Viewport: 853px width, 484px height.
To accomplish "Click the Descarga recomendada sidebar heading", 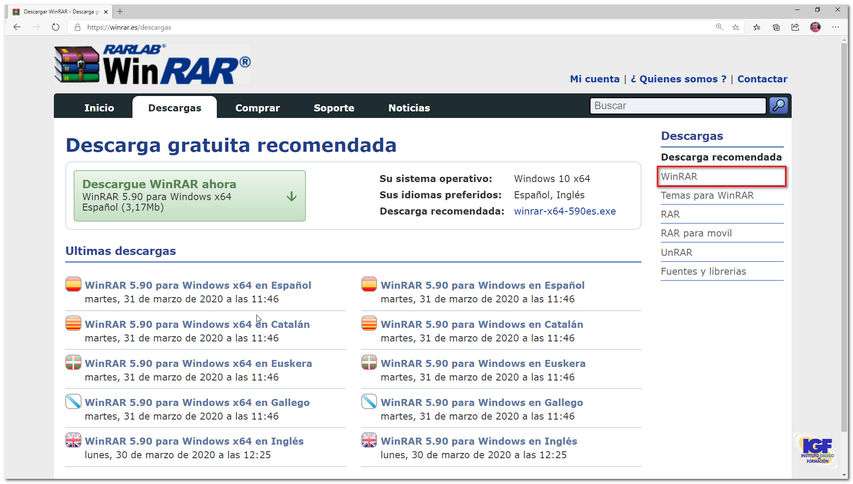I will click(721, 157).
